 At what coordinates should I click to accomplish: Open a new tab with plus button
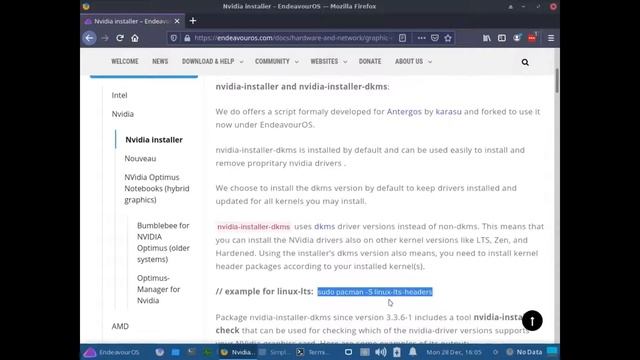coord(193,21)
